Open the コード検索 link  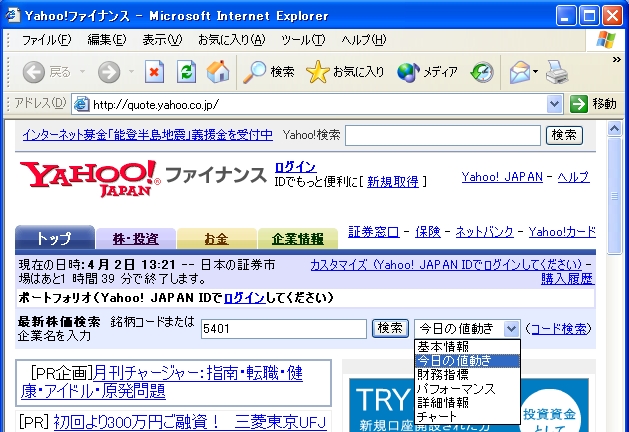(x=558, y=329)
